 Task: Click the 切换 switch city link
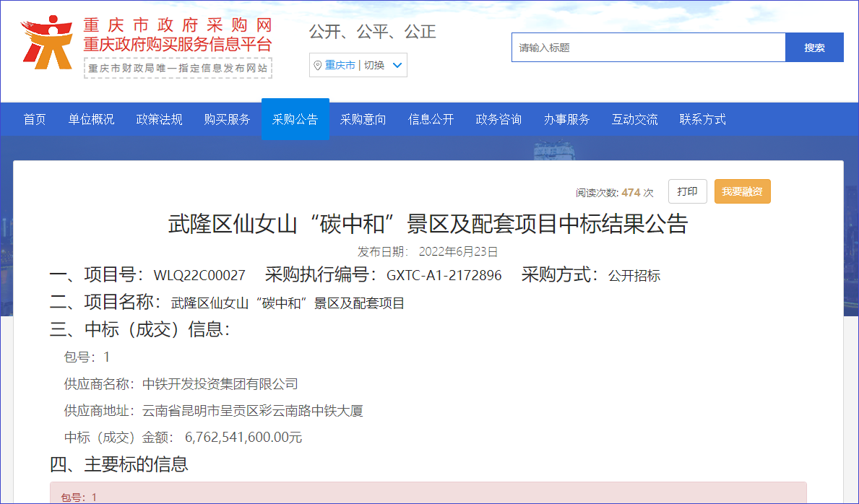click(x=374, y=66)
